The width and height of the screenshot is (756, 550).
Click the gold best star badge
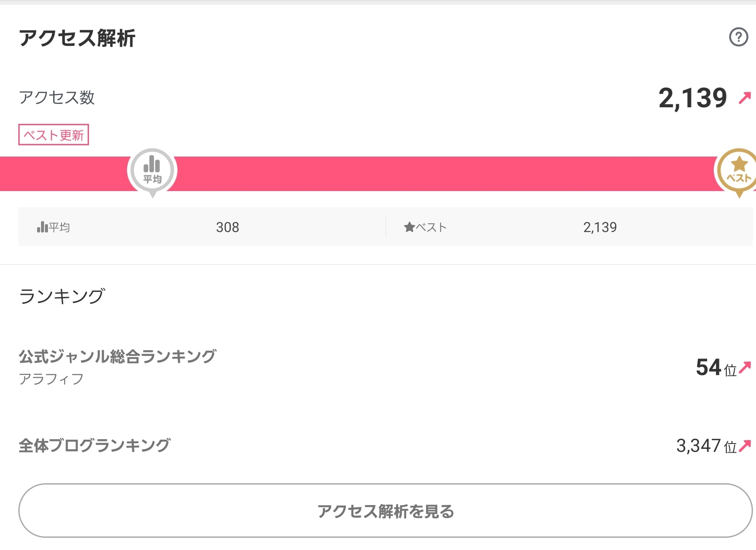738,172
